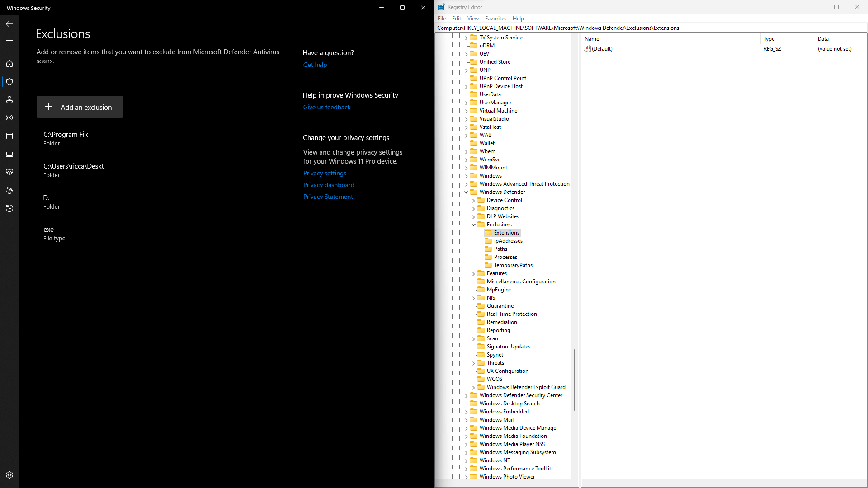Go to the Home sidebar icon
Screen dimensions: 868x488
[x=9, y=64]
